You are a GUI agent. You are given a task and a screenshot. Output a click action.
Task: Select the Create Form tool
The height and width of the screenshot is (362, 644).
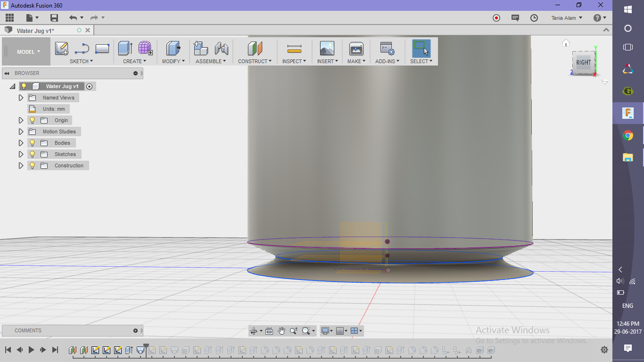(x=145, y=49)
